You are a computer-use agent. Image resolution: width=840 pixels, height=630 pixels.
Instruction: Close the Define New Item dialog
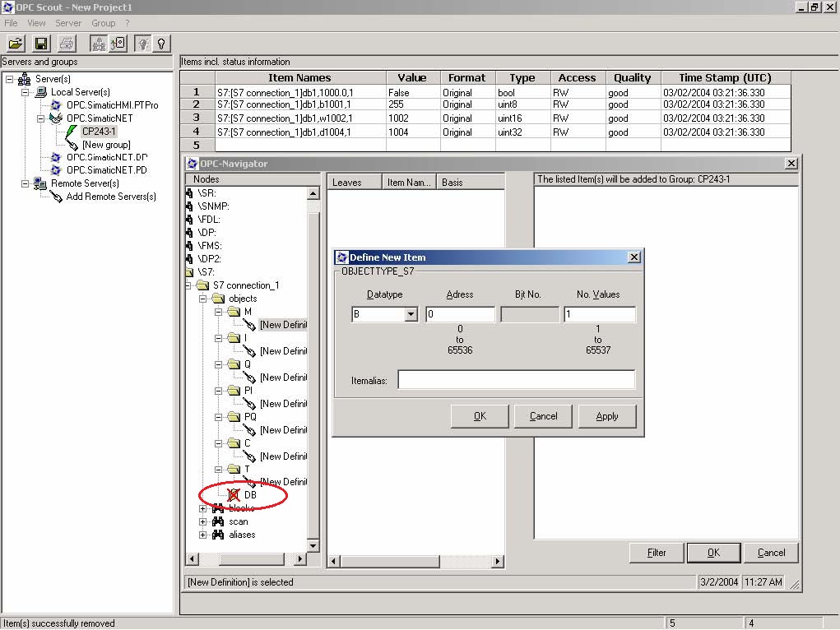633,257
